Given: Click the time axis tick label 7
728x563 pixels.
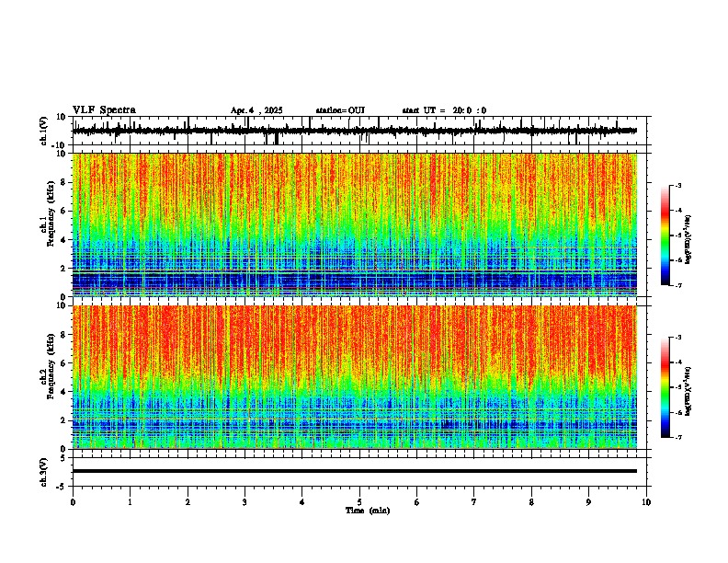Looking at the screenshot, I should click(x=474, y=502).
